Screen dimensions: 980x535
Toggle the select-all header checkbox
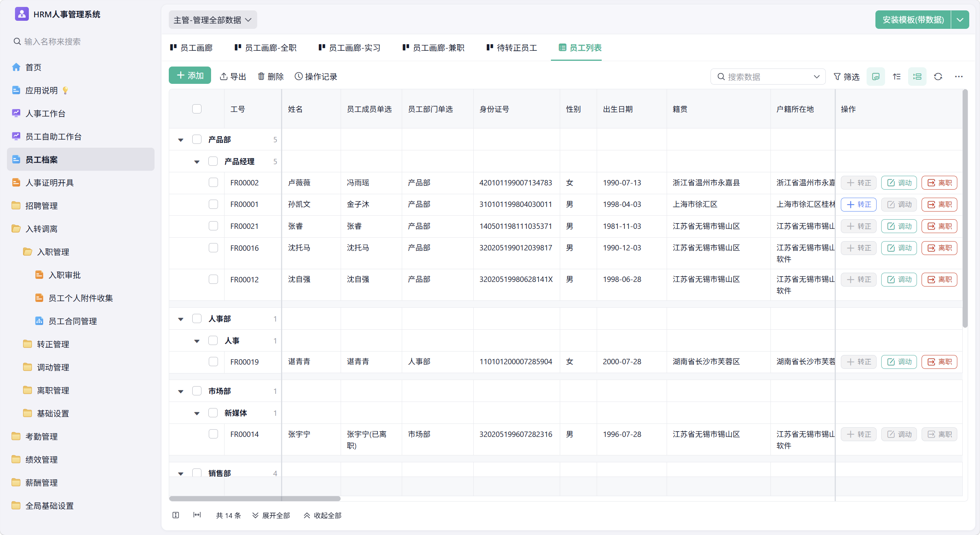(x=197, y=109)
